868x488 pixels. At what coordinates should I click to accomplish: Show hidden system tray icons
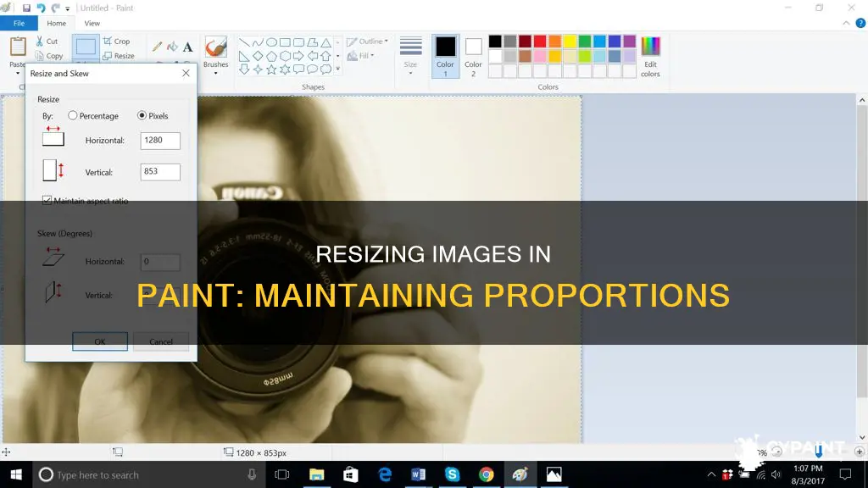pos(711,474)
